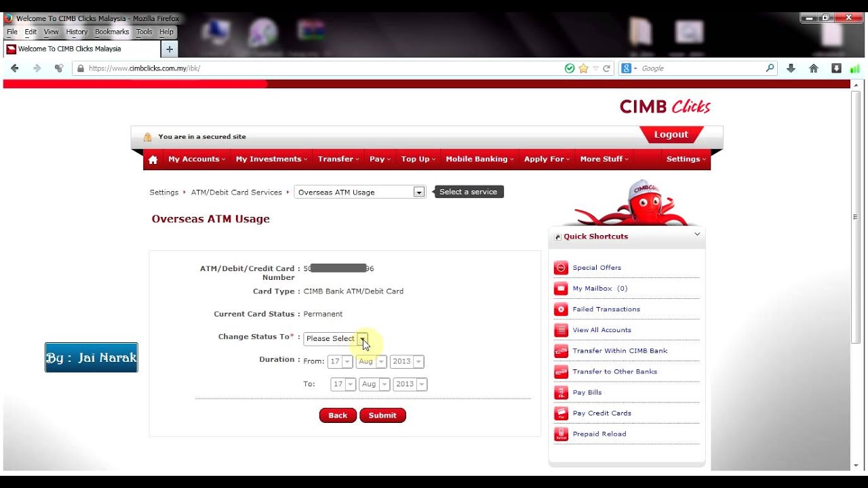Open the Special Offers link
Screen dimensions: 868x488
[597, 268]
